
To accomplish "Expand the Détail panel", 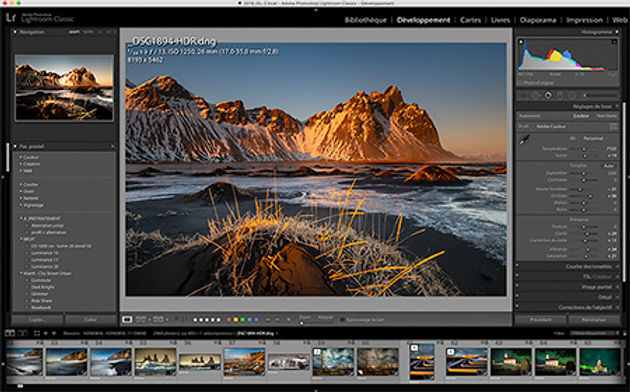I will pos(605,297).
